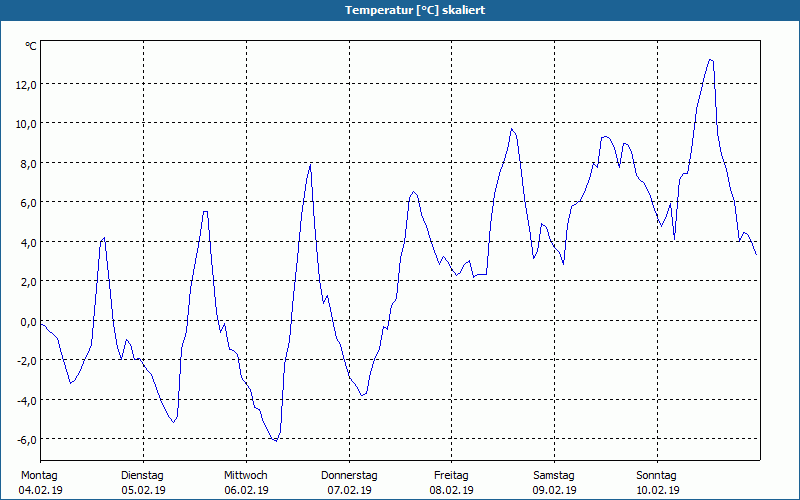Click the Friday temperature peak just below 10,0

pyautogui.click(x=511, y=129)
